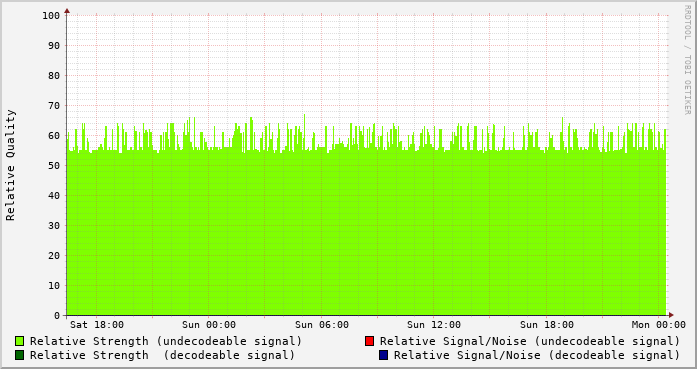This screenshot has width=697, height=369.
Task: Click the Sun 06:00 time axis label
Action: tap(322, 325)
